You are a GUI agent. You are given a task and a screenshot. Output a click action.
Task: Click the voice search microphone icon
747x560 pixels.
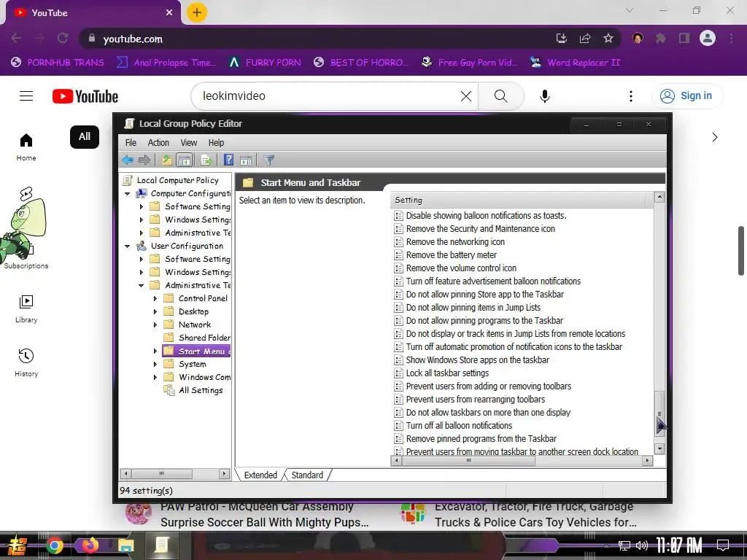click(x=544, y=96)
